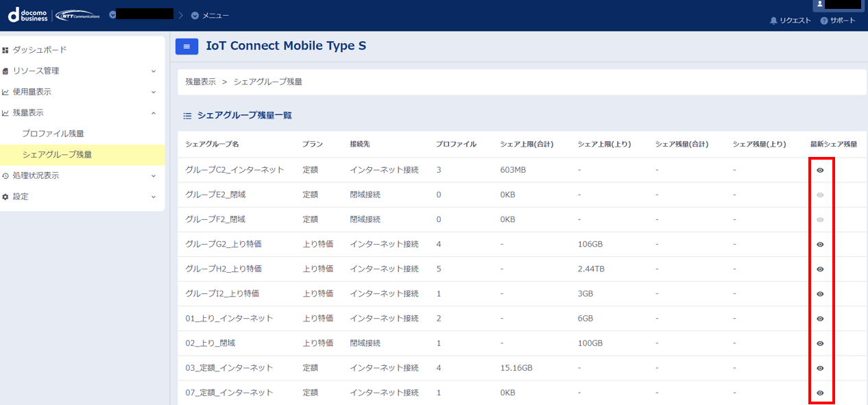Screen dimensions: 868x405
Task: Click the user account icon at top right
Action: (819, 4)
